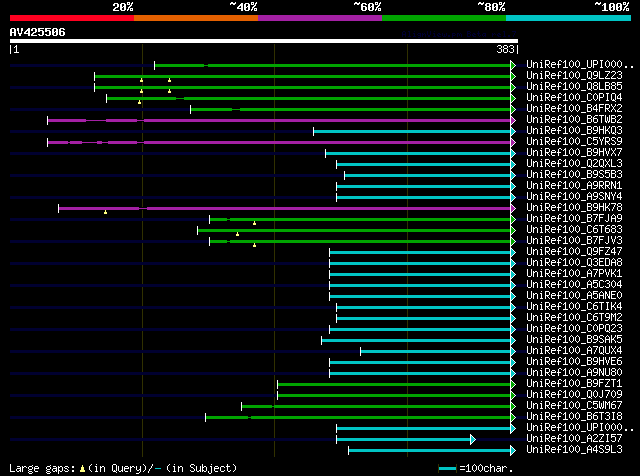Click the purple arrowhead of the B6TWB2 hit
Screen dimensions: 640x476
tap(513, 120)
